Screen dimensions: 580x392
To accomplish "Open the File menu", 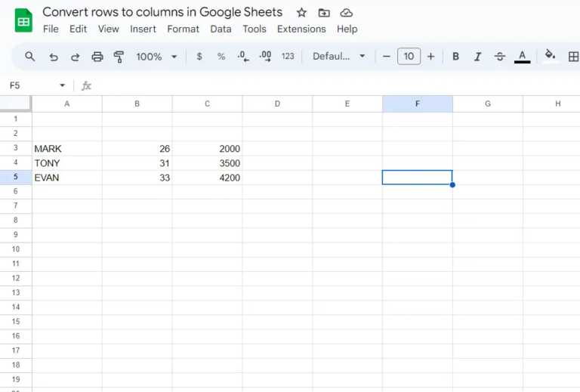I will 51,29.
